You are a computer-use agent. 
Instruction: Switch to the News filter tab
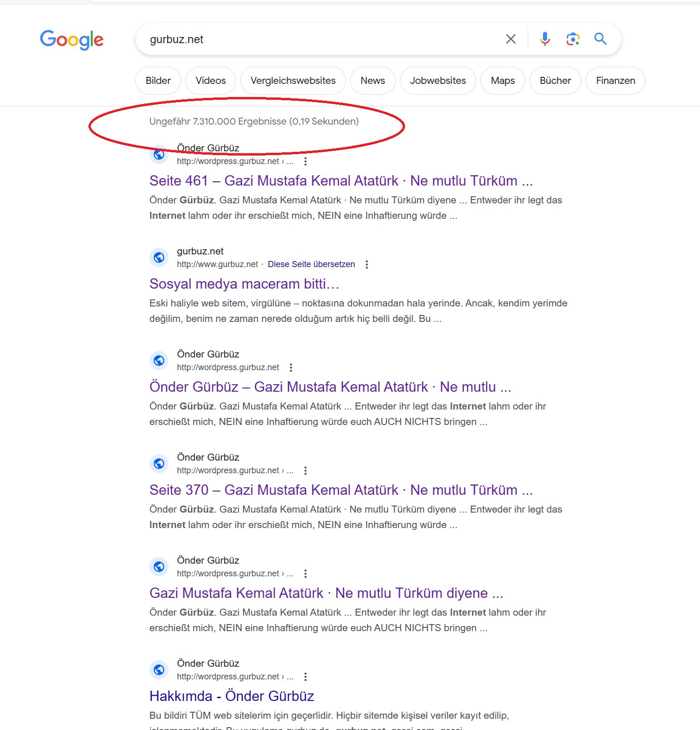point(373,81)
